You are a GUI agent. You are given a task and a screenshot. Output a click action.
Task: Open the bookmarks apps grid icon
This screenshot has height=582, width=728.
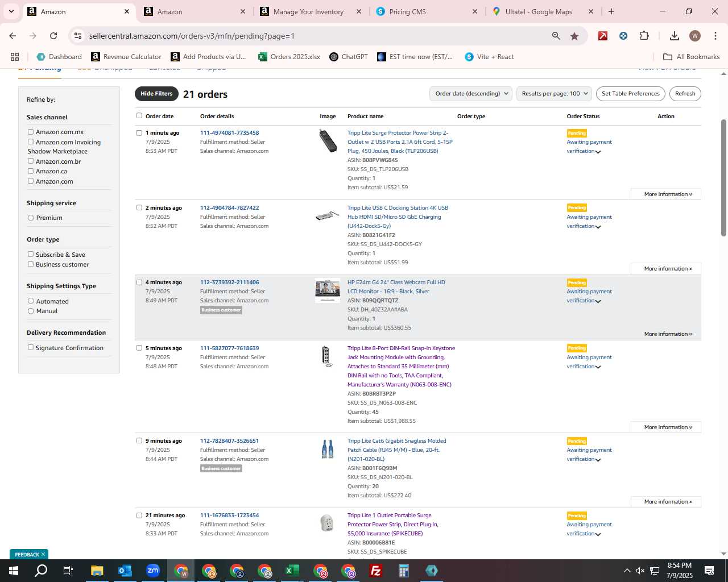pos(15,57)
